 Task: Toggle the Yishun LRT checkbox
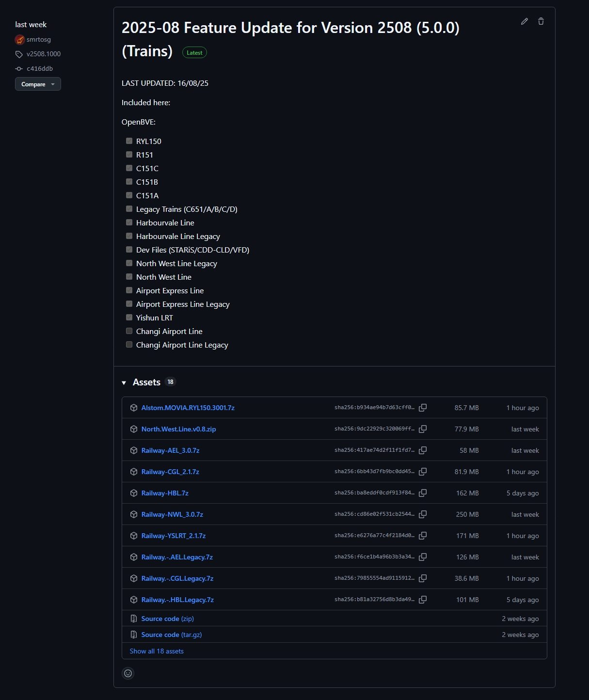click(129, 318)
